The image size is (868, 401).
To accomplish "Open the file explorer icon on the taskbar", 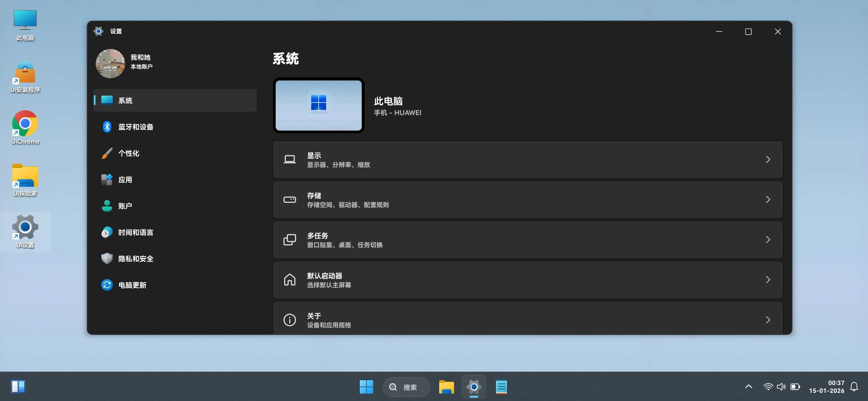I will tap(446, 387).
